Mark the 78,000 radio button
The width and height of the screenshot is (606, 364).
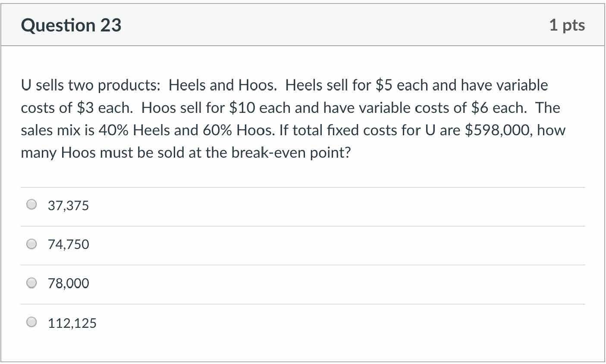(31, 283)
